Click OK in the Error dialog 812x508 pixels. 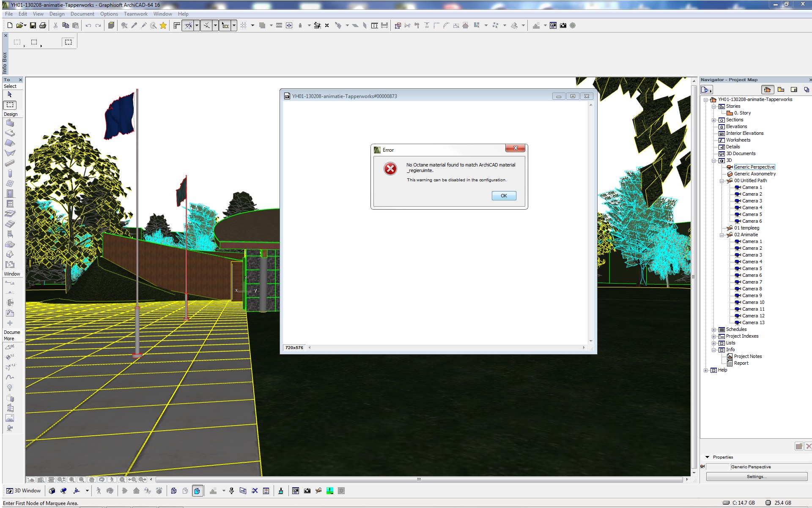pyautogui.click(x=504, y=196)
